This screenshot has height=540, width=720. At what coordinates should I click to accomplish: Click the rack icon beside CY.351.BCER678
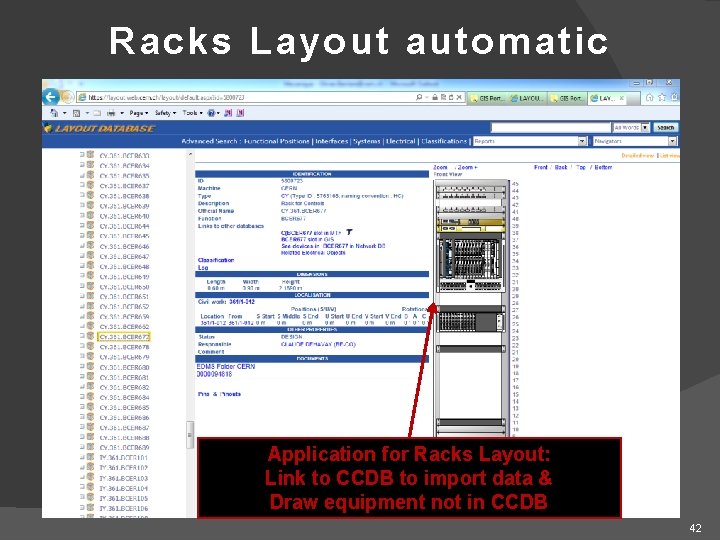point(90,347)
